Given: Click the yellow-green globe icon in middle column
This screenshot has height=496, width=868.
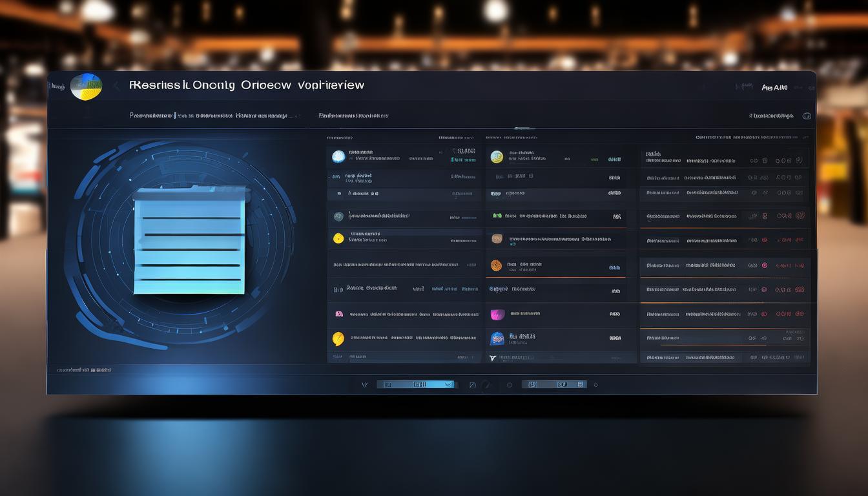Looking at the screenshot, I should coord(497,156).
